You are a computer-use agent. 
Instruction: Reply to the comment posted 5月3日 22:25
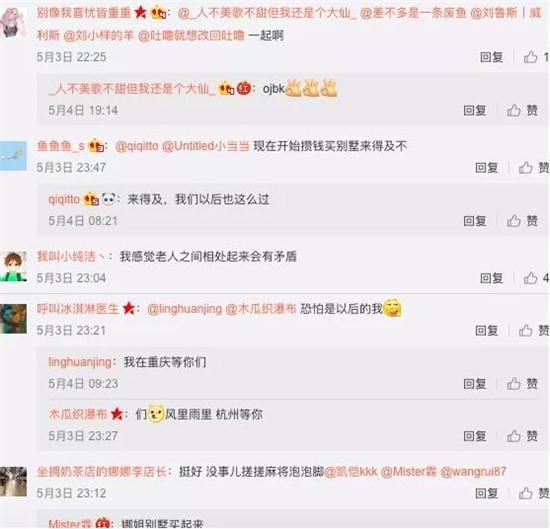pos(491,57)
